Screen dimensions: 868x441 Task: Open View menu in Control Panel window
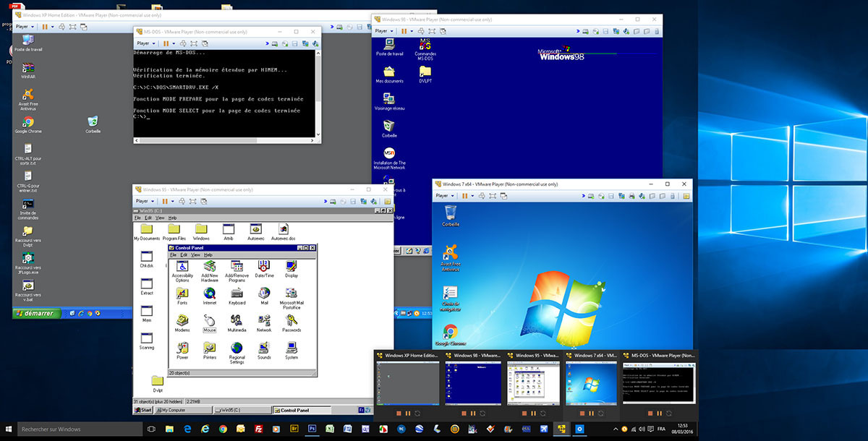coord(195,254)
